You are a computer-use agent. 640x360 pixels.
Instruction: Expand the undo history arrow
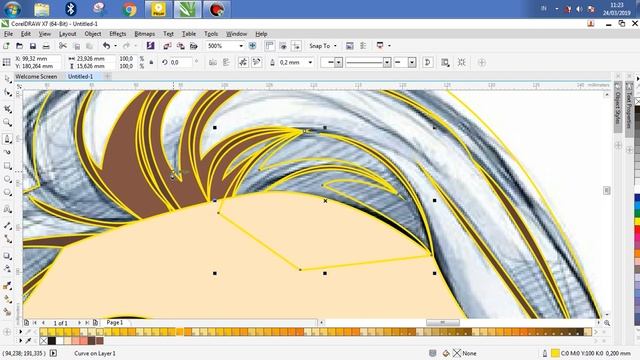(115, 46)
